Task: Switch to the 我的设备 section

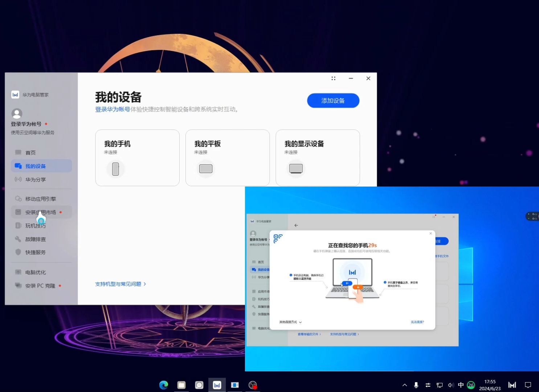Action: (36, 166)
